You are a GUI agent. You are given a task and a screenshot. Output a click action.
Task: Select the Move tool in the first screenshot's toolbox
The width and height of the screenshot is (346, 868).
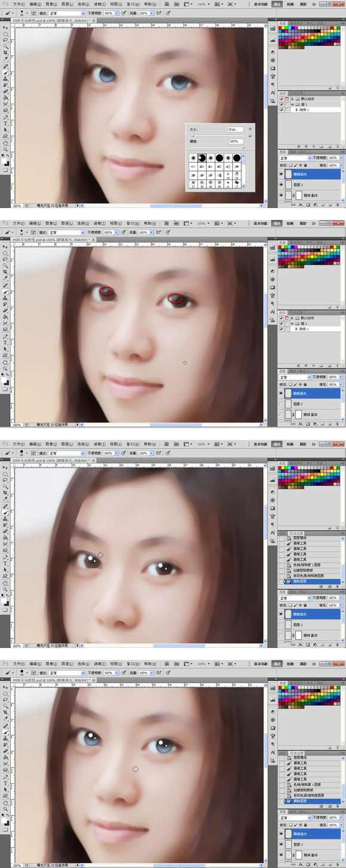coord(5,27)
